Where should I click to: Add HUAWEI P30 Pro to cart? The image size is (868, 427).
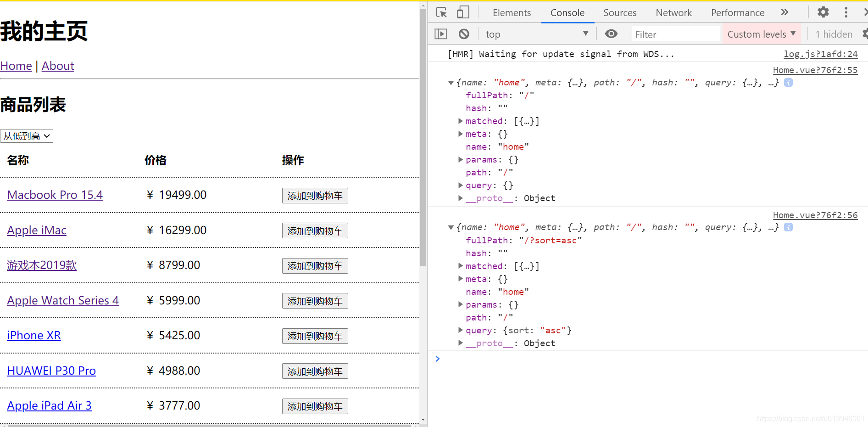pos(315,371)
